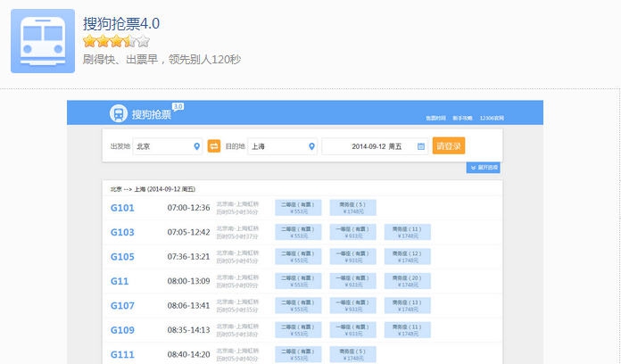Click the round train logo in blue header
Screen dimensions: 621x364
(x=118, y=113)
